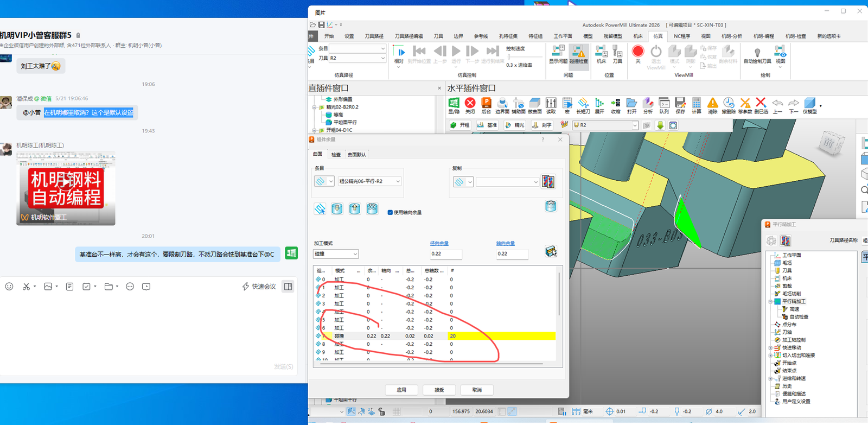Click the scissors screenshot icon in chat
Viewport: 868px width, 425px height.
(x=26, y=287)
